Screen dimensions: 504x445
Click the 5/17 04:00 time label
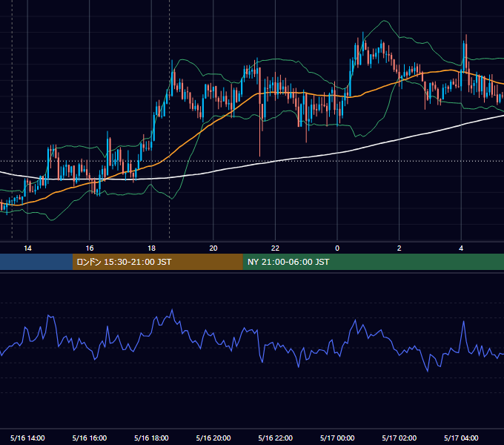coord(461,438)
